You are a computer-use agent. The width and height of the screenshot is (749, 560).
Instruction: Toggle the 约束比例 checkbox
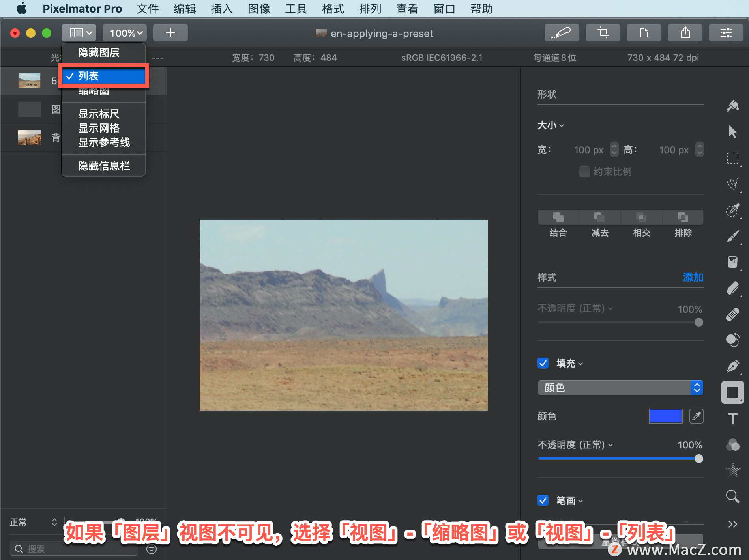(x=584, y=172)
